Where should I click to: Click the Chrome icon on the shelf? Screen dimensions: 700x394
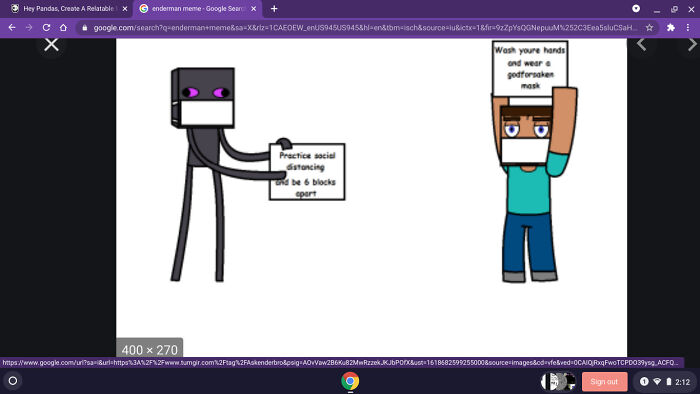point(350,382)
